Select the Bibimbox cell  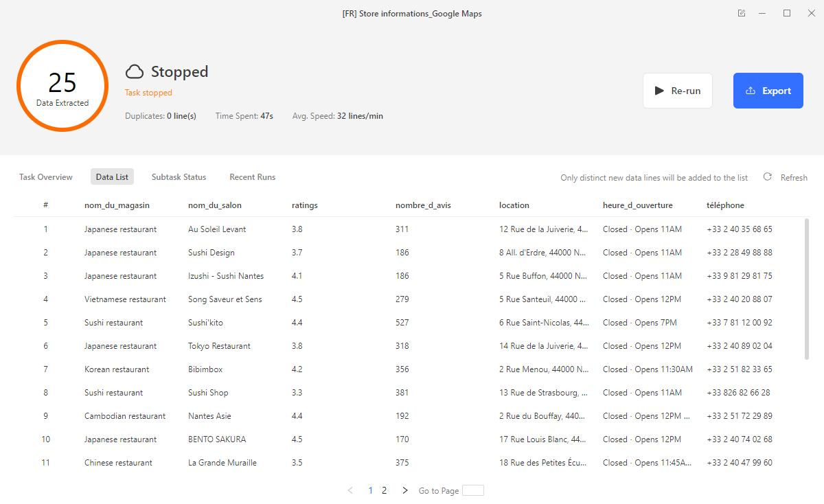point(205,369)
